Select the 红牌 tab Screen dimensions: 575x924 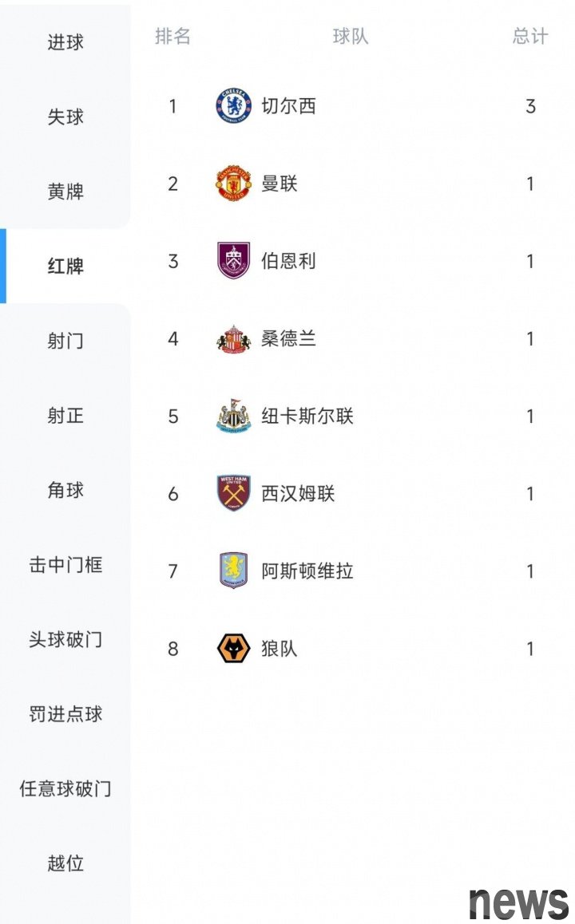pos(65,267)
